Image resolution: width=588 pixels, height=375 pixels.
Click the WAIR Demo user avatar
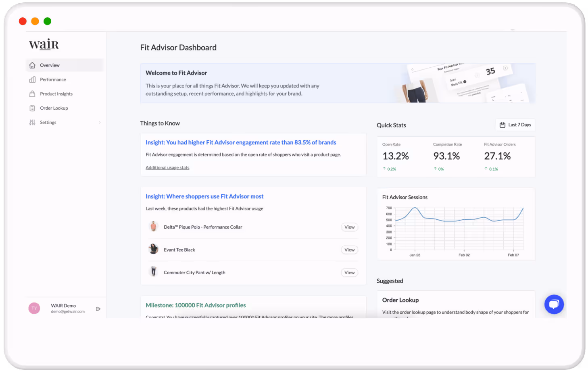click(34, 308)
